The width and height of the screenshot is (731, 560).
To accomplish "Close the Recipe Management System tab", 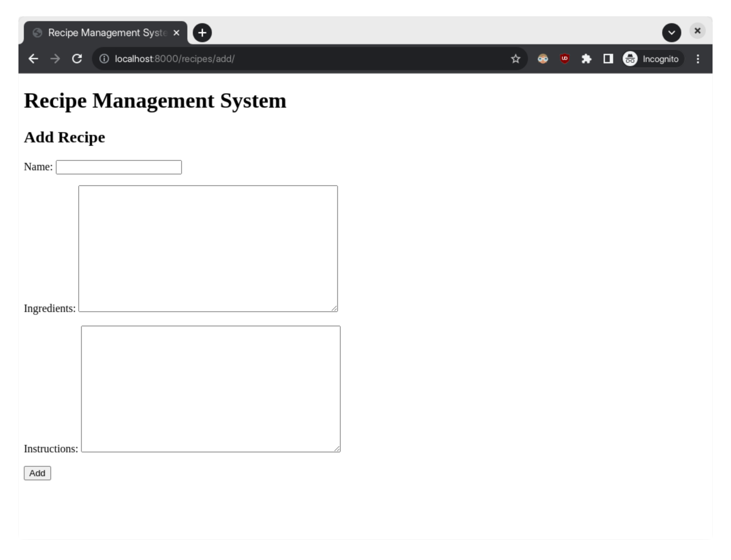I will click(176, 33).
